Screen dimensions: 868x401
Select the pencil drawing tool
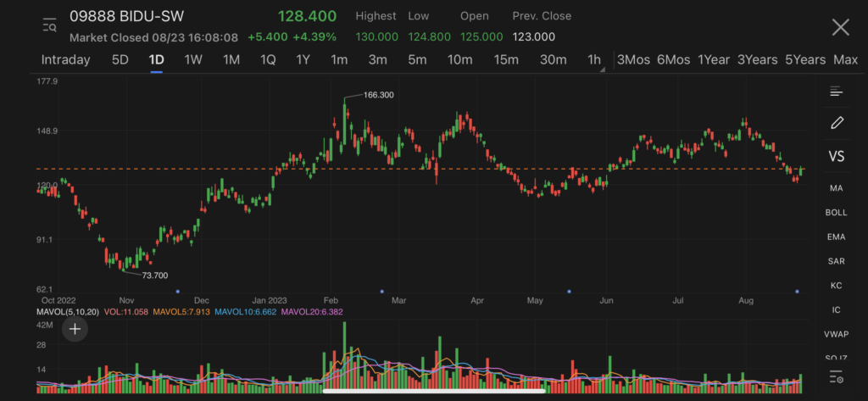(837, 122)
